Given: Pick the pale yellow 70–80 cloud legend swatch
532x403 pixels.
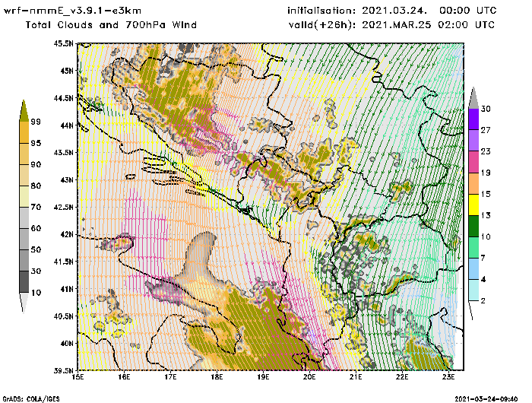Looking at the screenshot, I should tap(24, 197).
